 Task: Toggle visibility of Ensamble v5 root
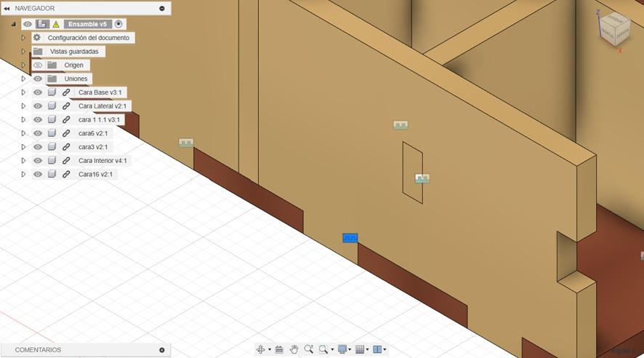point(28,24)
